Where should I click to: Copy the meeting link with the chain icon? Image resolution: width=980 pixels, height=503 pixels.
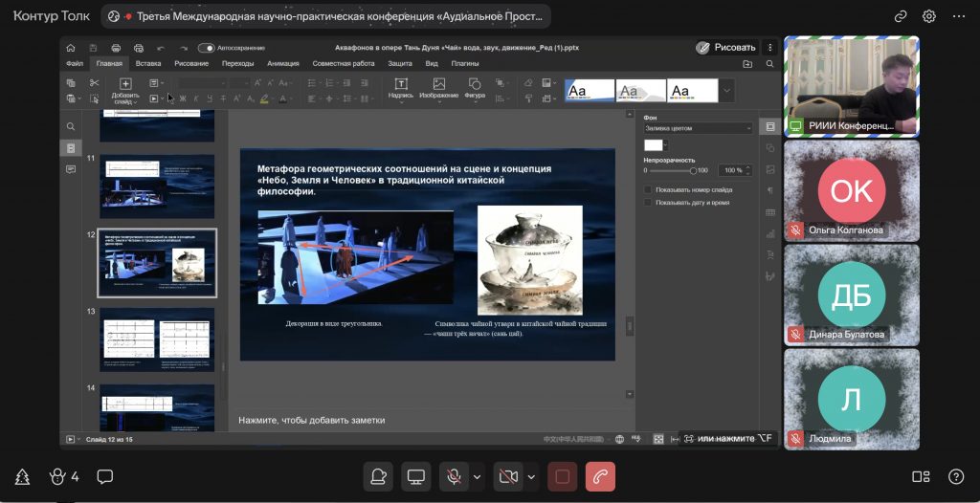click(x=900, y=16)
